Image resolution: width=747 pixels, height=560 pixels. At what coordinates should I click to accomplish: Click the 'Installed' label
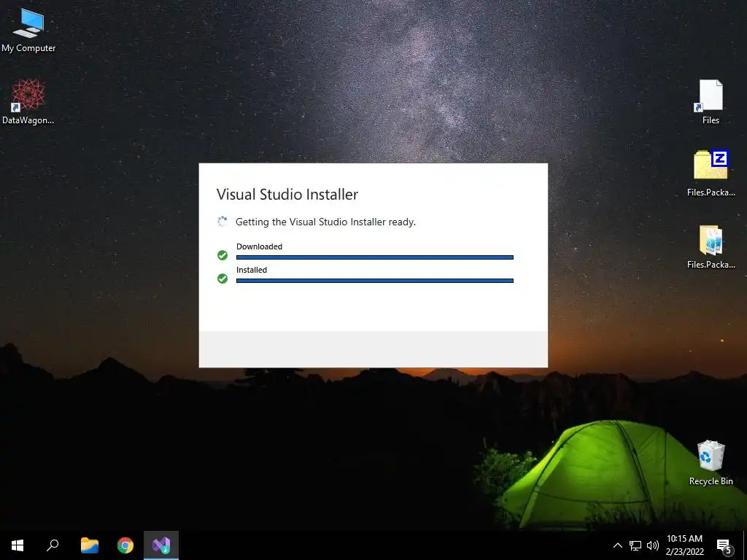pos(252,270)
